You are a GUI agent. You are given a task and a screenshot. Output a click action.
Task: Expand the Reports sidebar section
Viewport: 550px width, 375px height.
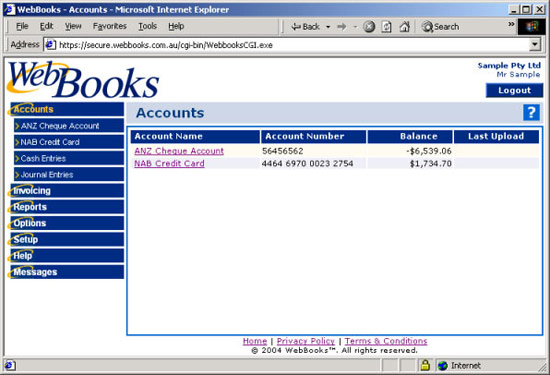click(66, 207)
